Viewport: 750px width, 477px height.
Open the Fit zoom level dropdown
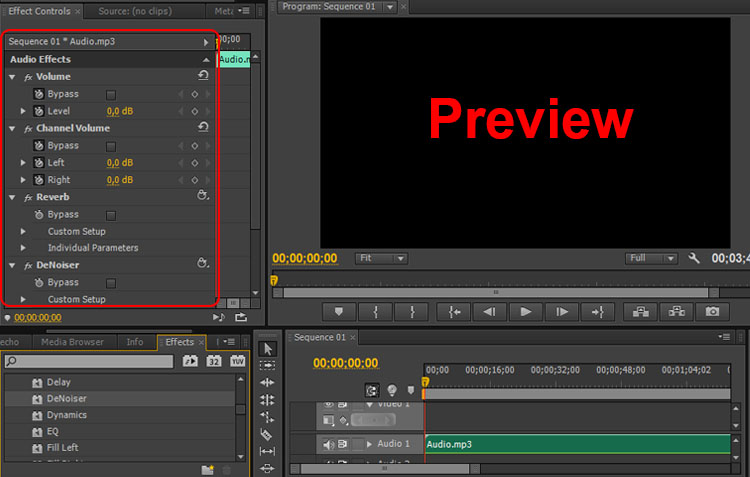(381, 258)
